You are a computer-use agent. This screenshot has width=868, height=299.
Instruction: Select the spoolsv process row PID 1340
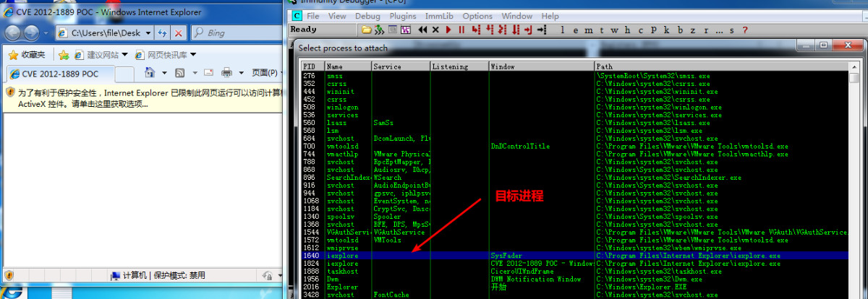coord(575,217)
